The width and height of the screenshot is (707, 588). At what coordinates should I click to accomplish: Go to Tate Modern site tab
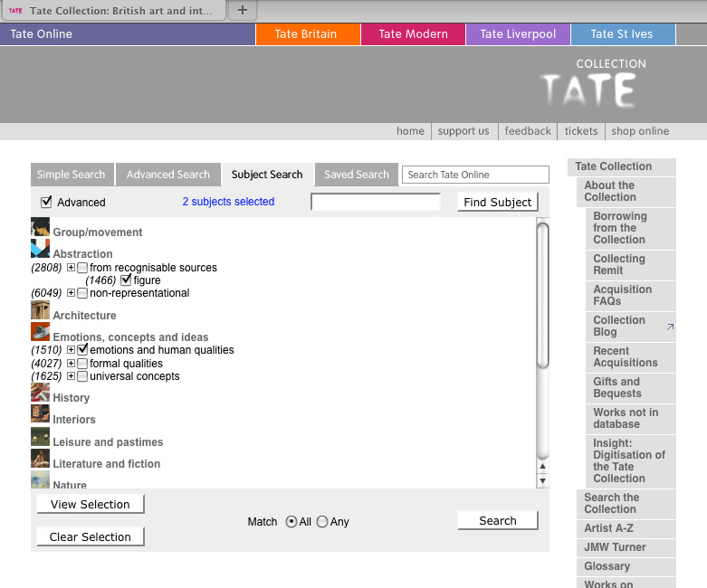coord(413,34)
